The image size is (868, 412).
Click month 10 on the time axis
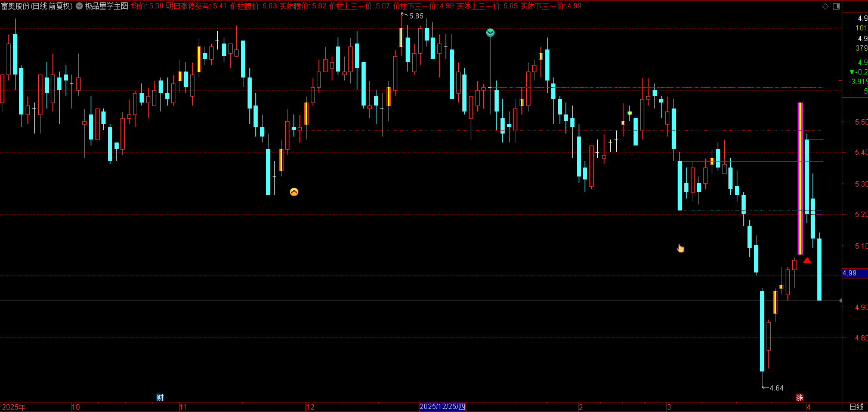(76, 407)
